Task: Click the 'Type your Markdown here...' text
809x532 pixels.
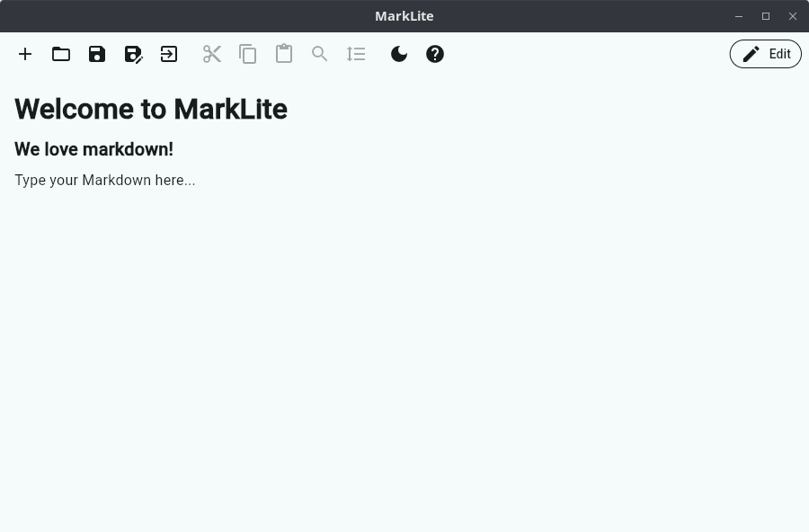Action: coord(104,180)
